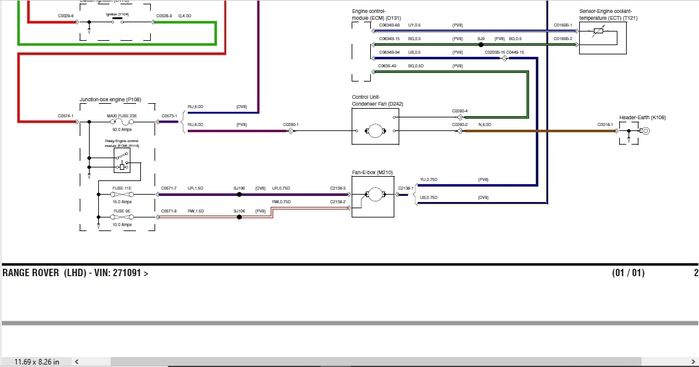Screen dimensions: 699x367
Task: Select the engine control relay symbol
Action: pyautogui.click(x=122, y=161)
